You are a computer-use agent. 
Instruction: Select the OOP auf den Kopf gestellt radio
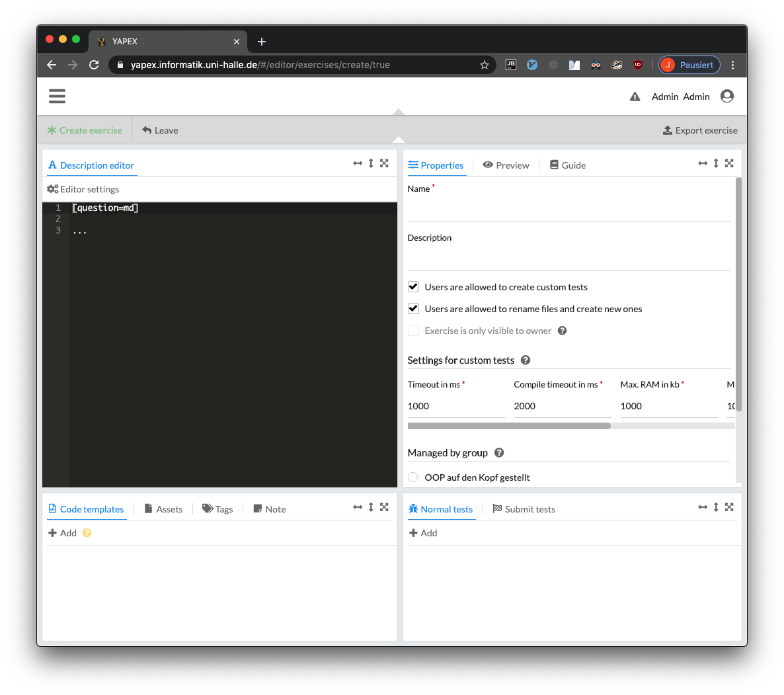[x=413, y=477]
